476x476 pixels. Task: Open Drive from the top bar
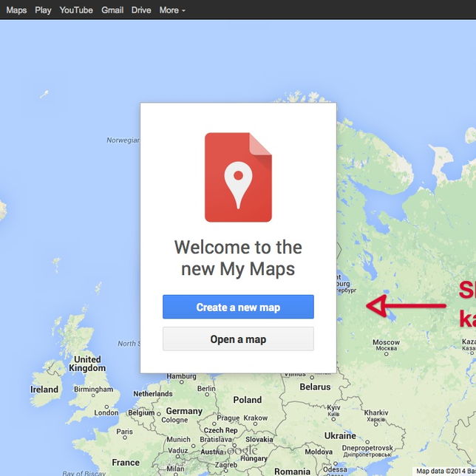(x=141, y=10)
